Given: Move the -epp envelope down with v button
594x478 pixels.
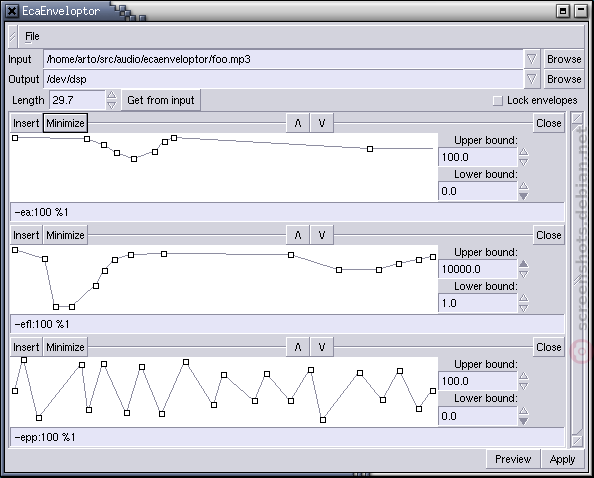Looking at the screenshot, I should [x=322, y=347].
